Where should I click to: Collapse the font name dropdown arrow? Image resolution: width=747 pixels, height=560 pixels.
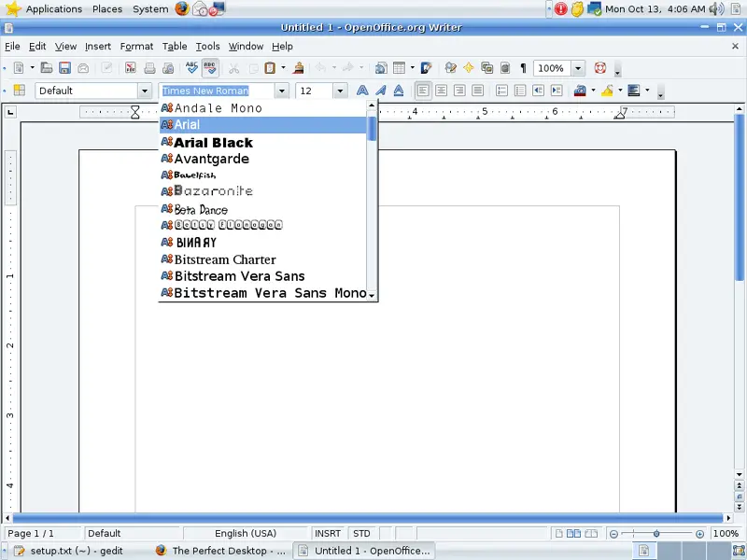(x=282, y=91)
